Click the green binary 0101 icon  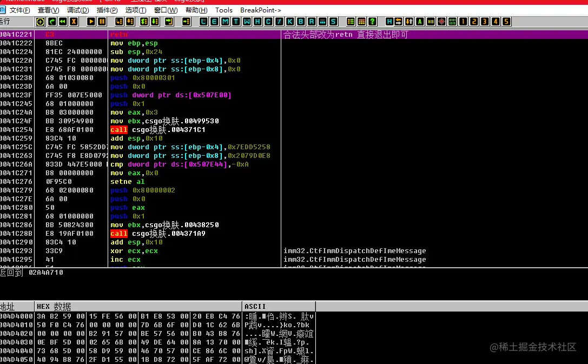(x=453, y=22)
